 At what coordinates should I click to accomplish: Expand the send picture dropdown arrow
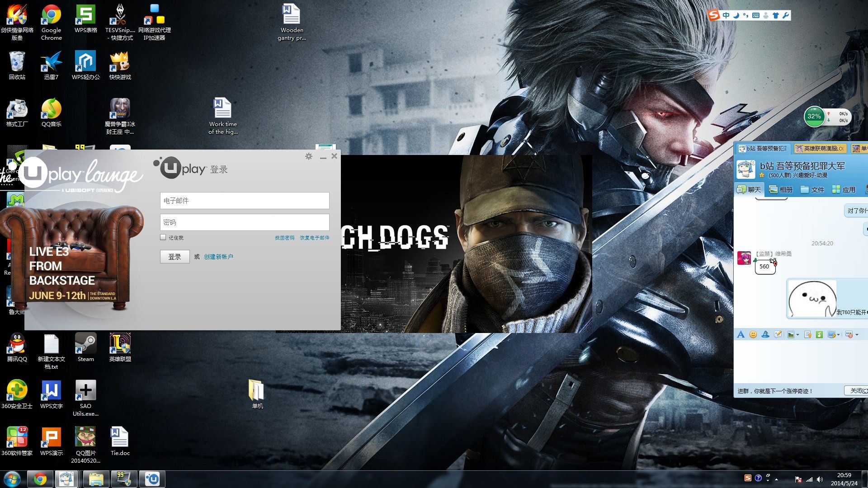[x=798, y=335]
